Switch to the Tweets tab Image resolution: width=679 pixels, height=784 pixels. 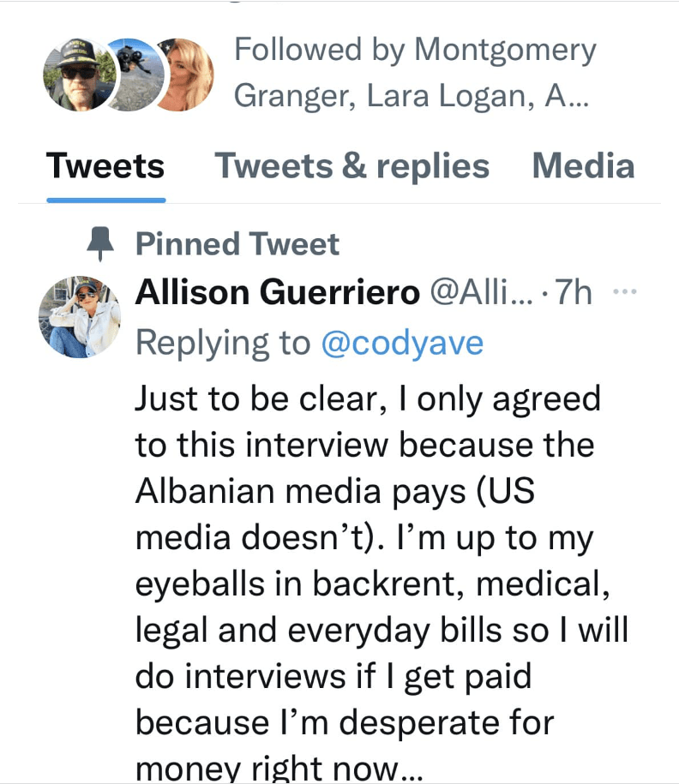coord(105,166)
